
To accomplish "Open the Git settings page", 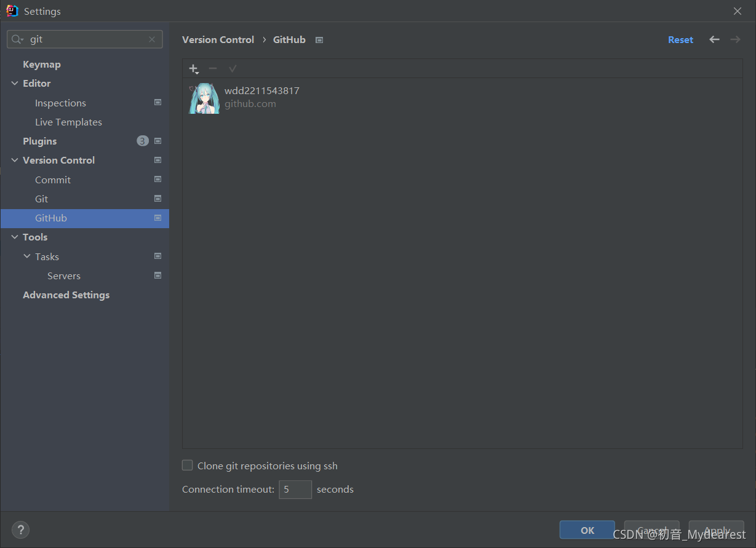I will click(41, 199).
